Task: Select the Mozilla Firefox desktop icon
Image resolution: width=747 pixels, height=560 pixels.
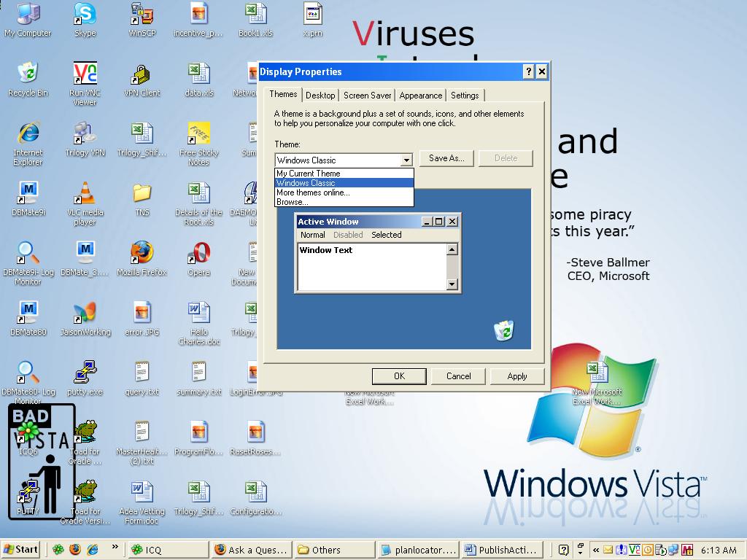Action: (142, 258)
